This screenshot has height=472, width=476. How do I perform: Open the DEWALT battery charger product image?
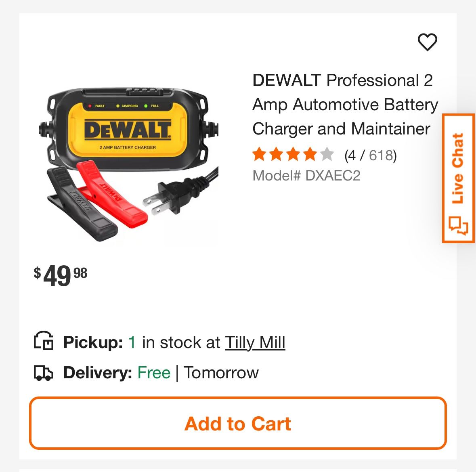click(x=128, y=164)
